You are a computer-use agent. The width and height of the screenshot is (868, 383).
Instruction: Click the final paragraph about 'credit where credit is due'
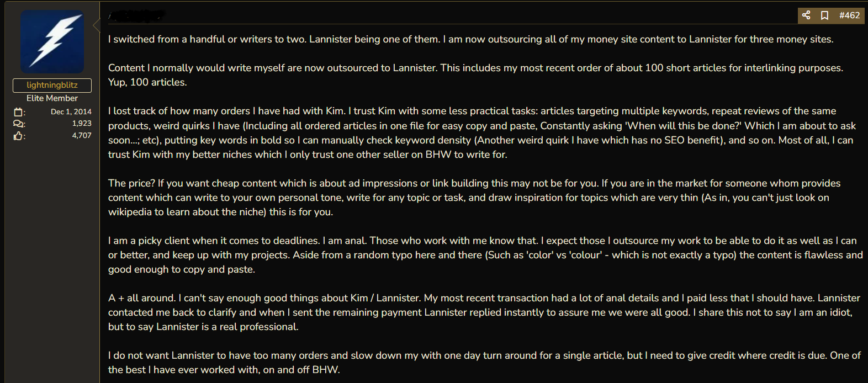click(x=484, y=363)
